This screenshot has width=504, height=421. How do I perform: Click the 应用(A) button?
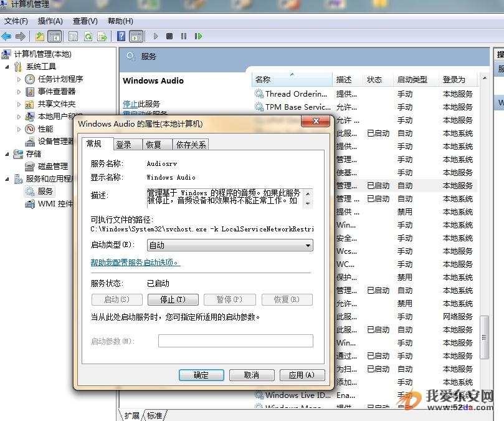pyautogui.click(x=302, y=375)
